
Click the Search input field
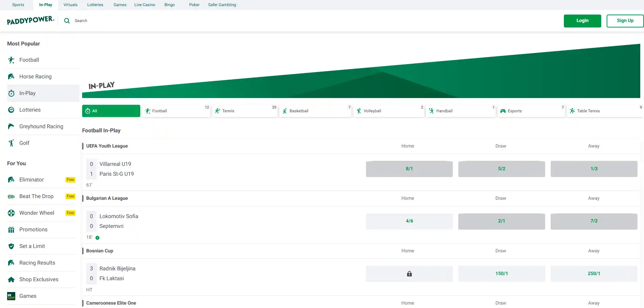[81, 21]
